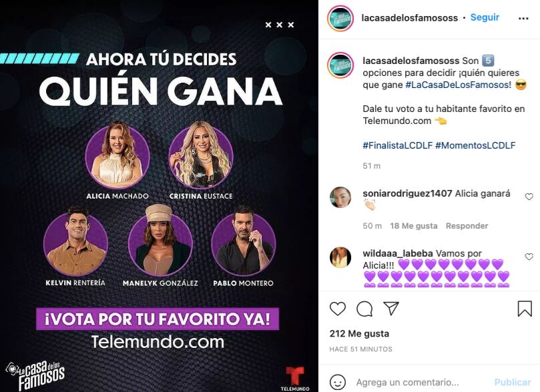The height and width of the screenshot is (392, 540).
Task: Like wildaaa_labeba's comment
Action: click(529, 257)
